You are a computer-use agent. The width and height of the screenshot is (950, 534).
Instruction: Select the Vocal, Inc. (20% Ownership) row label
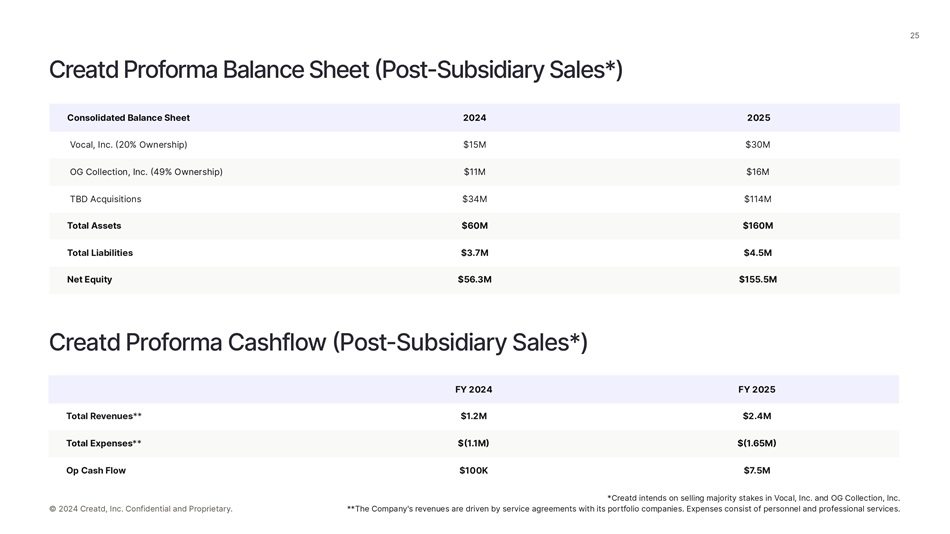click(128, 145)
